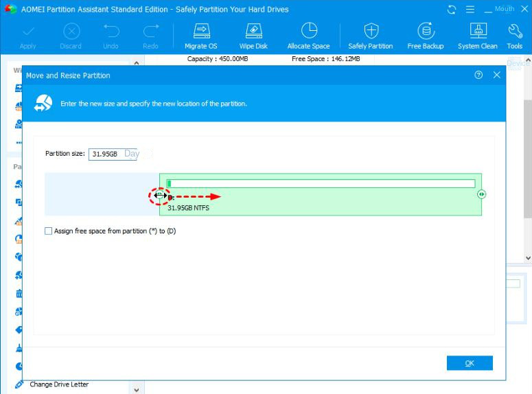Click sidebar scroll up arrow
This screenshot has width=532, height=394.
point(136,63)
